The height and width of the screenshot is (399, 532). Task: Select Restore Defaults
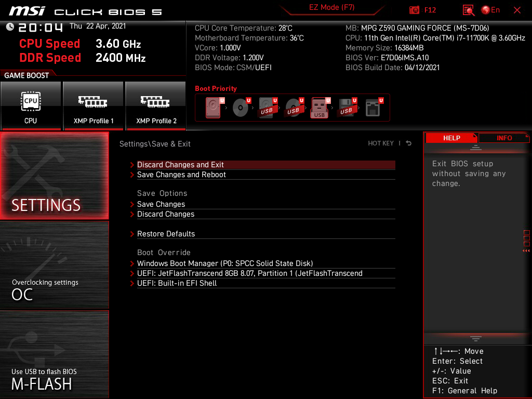tap(266, 234)
